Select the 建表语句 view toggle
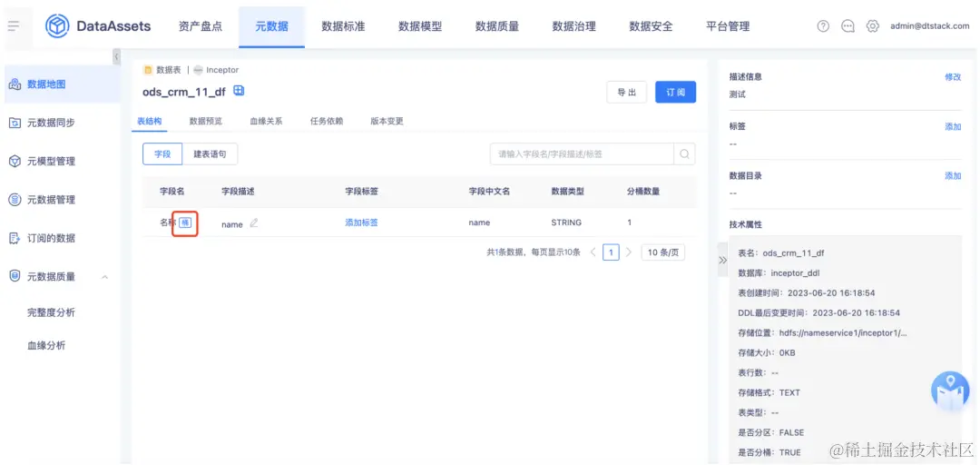This screenshot has height=465, width=980. click(210, 154)
